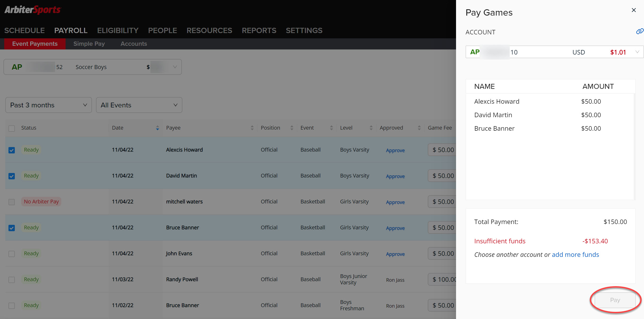Click the Pay button
Viewport: 644px width, 319px height.
pos(615,300)
